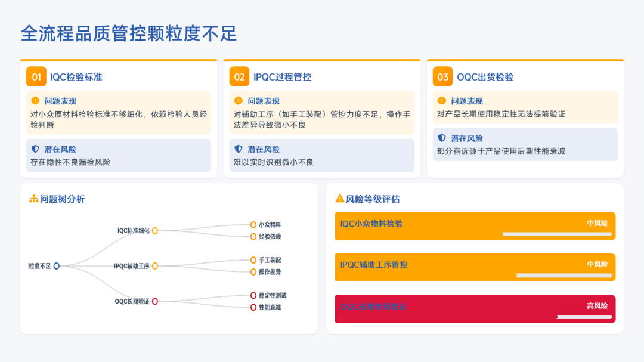Viewport: 644px width, 362px height.
Task: Select the 粒度不足 root node circle
Action: (57, 266)
